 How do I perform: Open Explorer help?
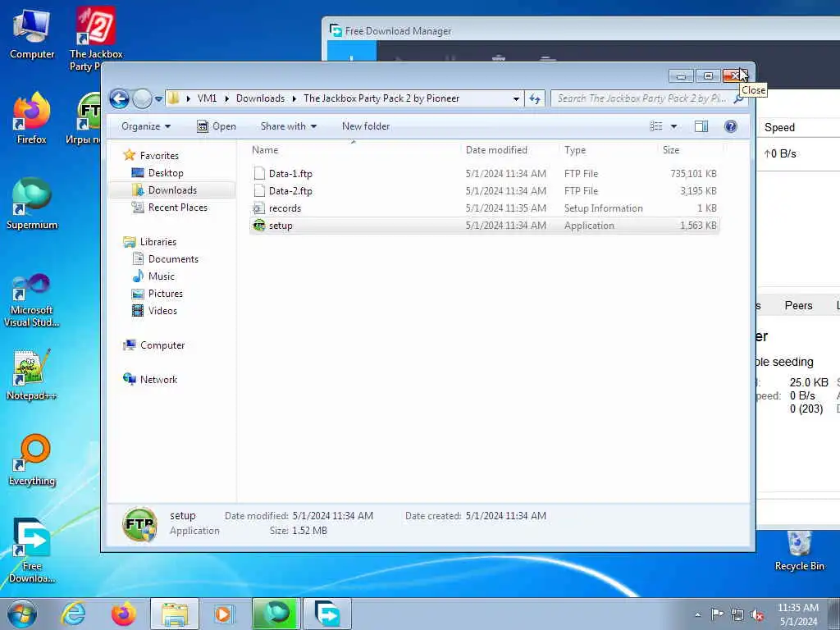click(730, 126)
